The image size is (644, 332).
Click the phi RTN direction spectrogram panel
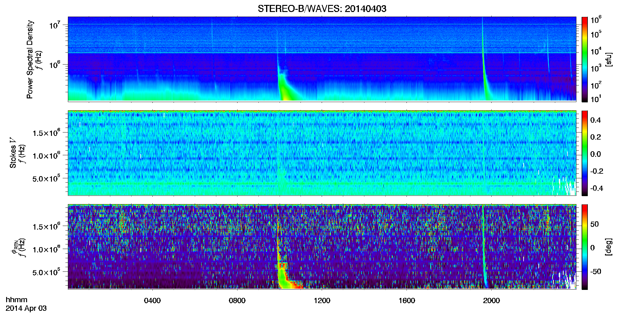pyautogui.click(x=322, y=247)
